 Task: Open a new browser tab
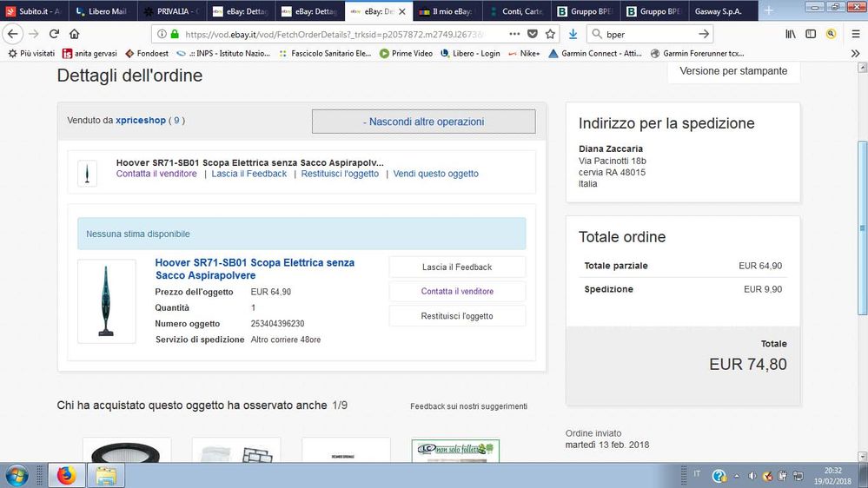click(x=769, y=10)
